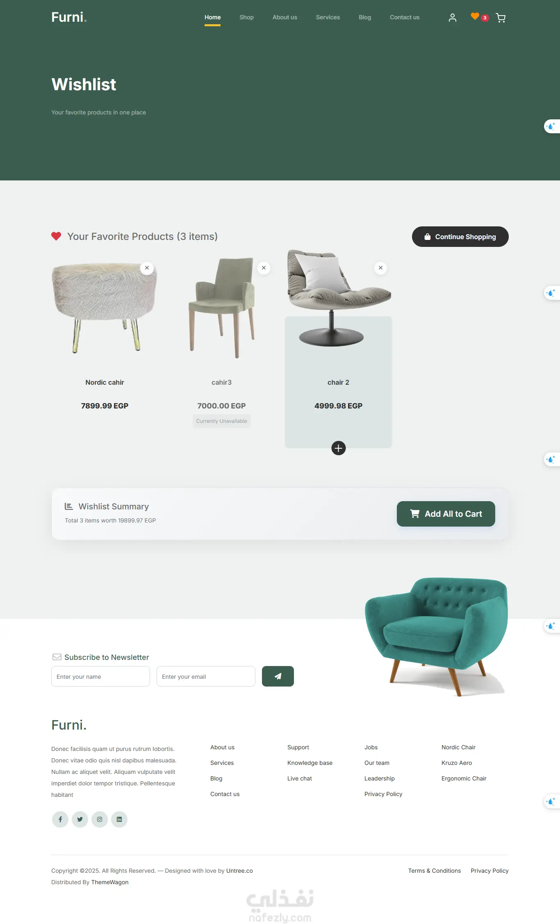
Task: Open the user account icon
Action: (452, 18)
